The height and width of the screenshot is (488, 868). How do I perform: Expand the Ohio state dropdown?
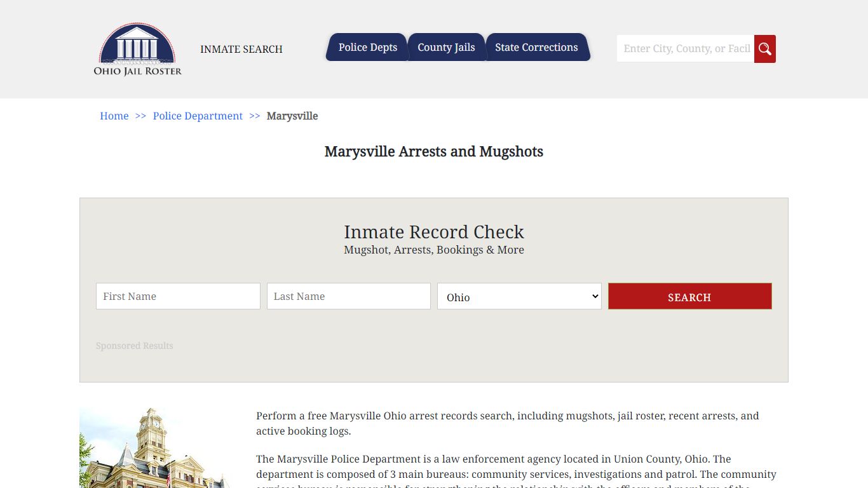(519, 296)
